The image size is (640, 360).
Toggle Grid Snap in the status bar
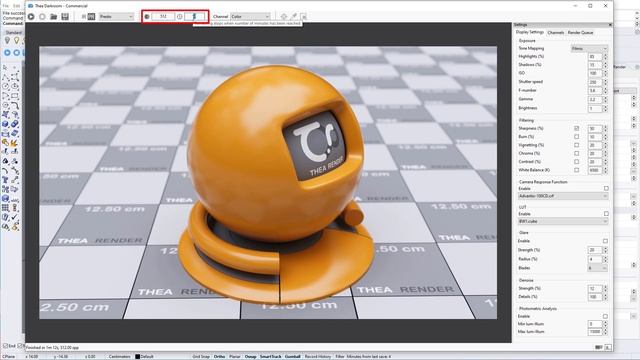pos(201,357)
